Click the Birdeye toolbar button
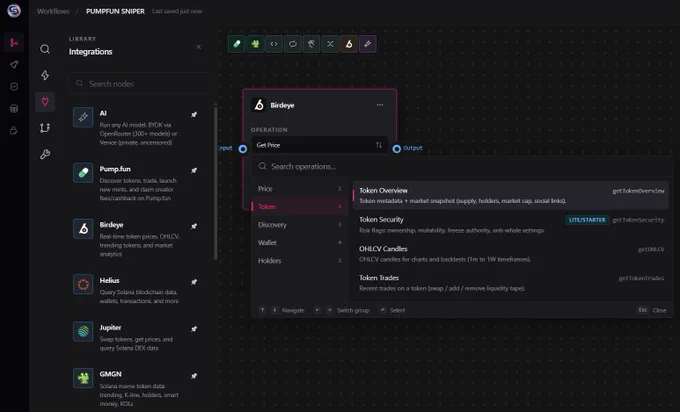The width and height of the screenshot is (680, 412). tap(349, 44)
